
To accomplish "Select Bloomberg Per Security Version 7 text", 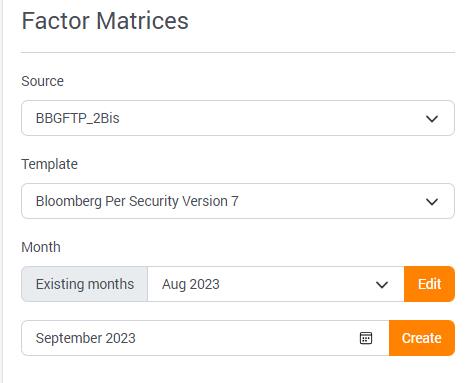I will pyautogui.click(x=137, y=201).
